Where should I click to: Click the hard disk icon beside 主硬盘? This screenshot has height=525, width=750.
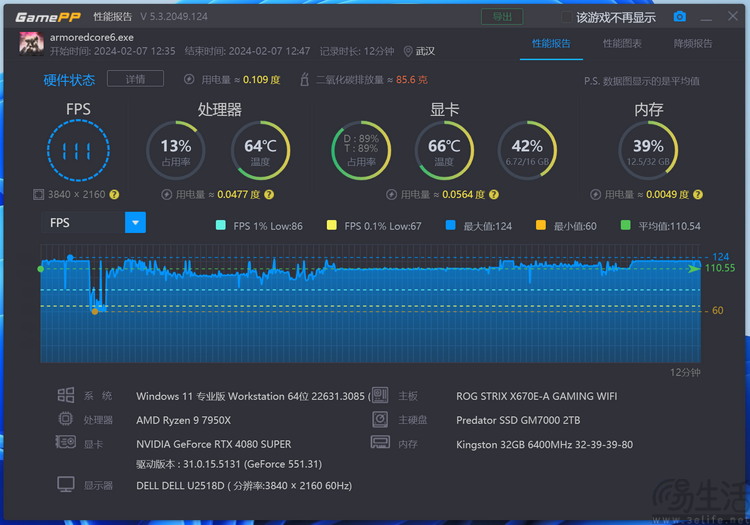click(x=380, y=419)
